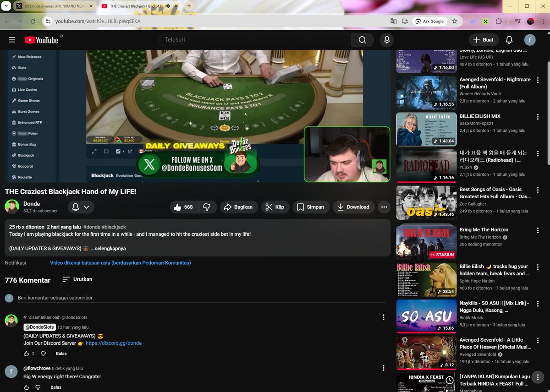Open Radiohead playlist thumbnail
The image size is (550, 392).
[x=426, y=166]
